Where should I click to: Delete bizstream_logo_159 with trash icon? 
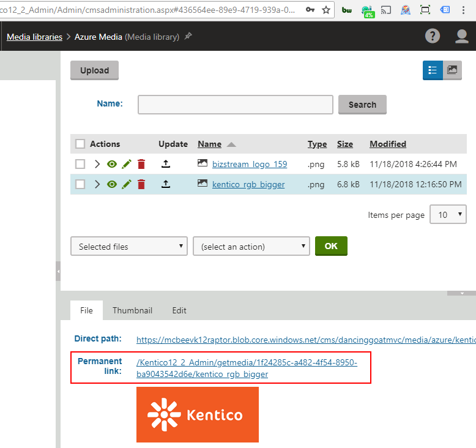[x=141, y=164]
